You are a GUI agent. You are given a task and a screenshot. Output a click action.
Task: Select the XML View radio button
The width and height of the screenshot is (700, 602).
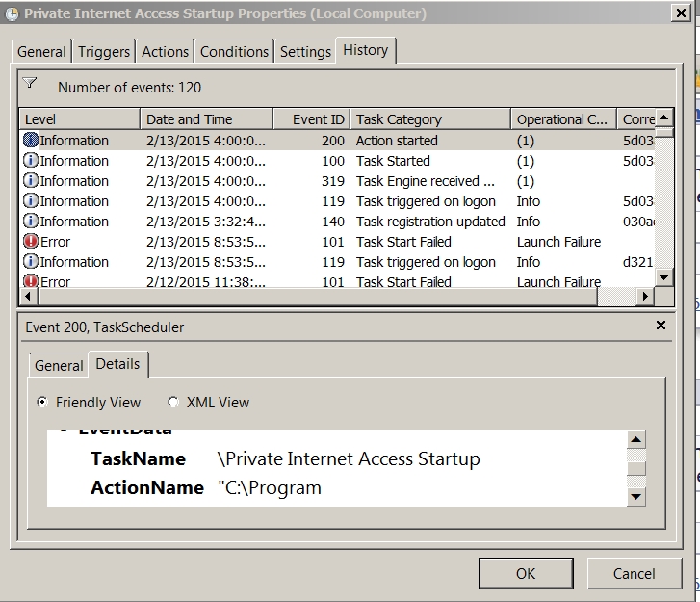[172, 402]
